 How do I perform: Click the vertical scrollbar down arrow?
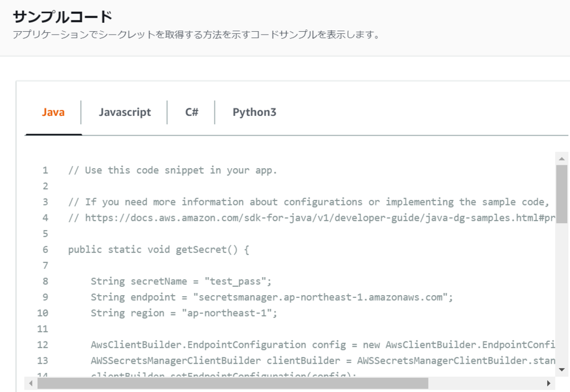pos(561,369)
